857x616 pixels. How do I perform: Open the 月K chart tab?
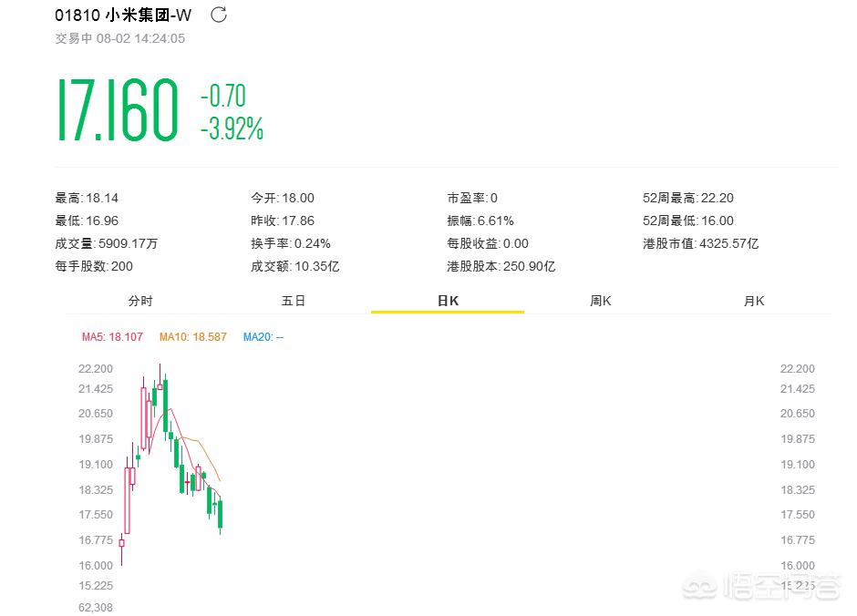pyautogui.click(x=754, y=301)
